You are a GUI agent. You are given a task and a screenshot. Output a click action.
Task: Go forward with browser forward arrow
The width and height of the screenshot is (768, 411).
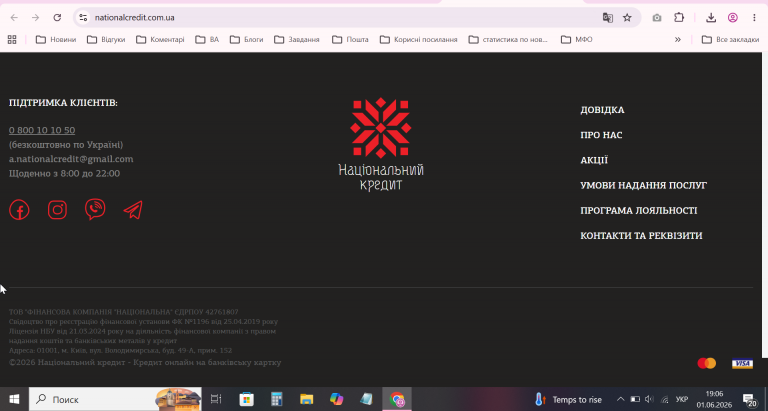coord(35,18)
